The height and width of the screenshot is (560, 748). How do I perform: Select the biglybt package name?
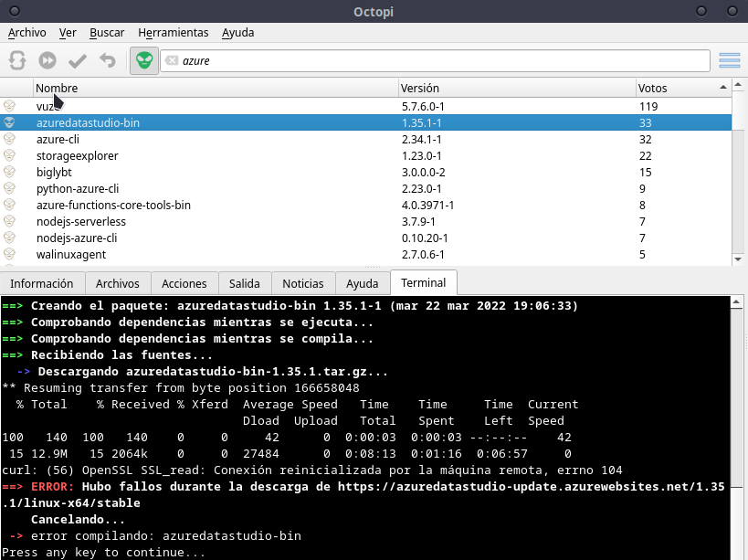pos(54,172)
